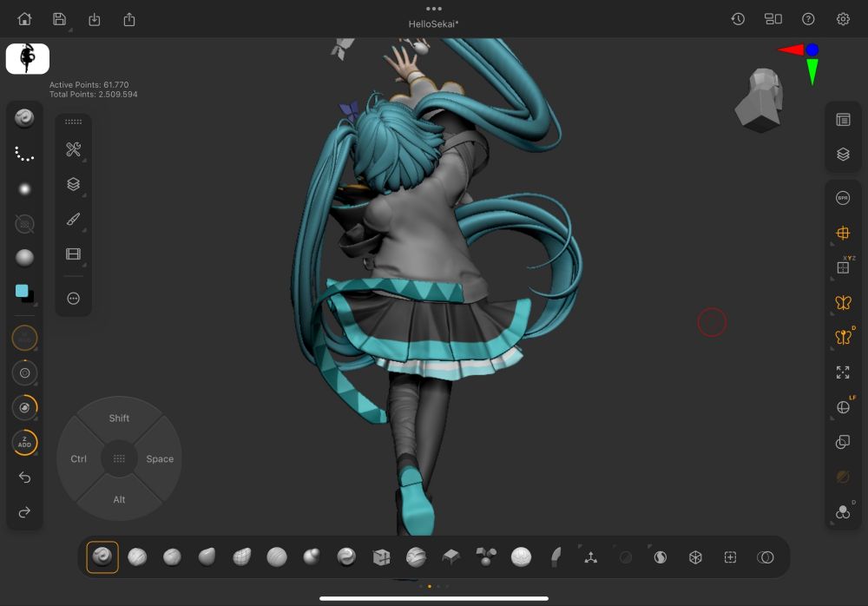Toggle the butterfly symmetry button
The image size is (868, 606).
(x=843, y=302)
